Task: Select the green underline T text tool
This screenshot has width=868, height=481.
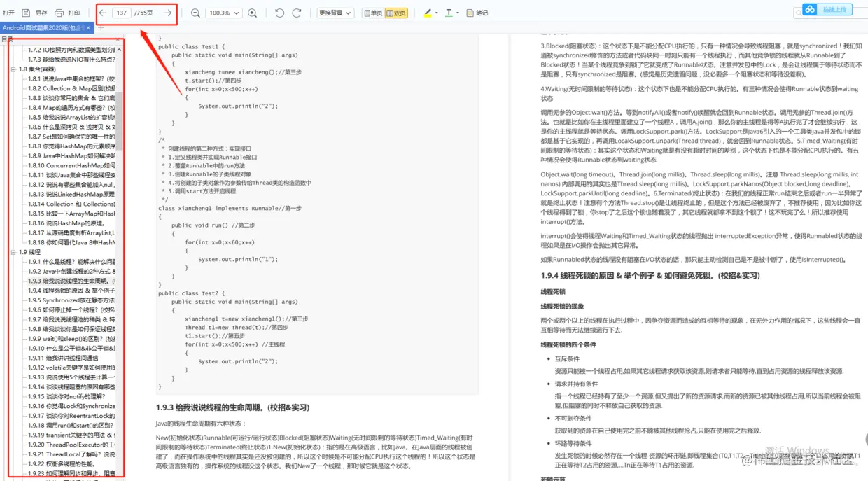Action: click(448, 13)
